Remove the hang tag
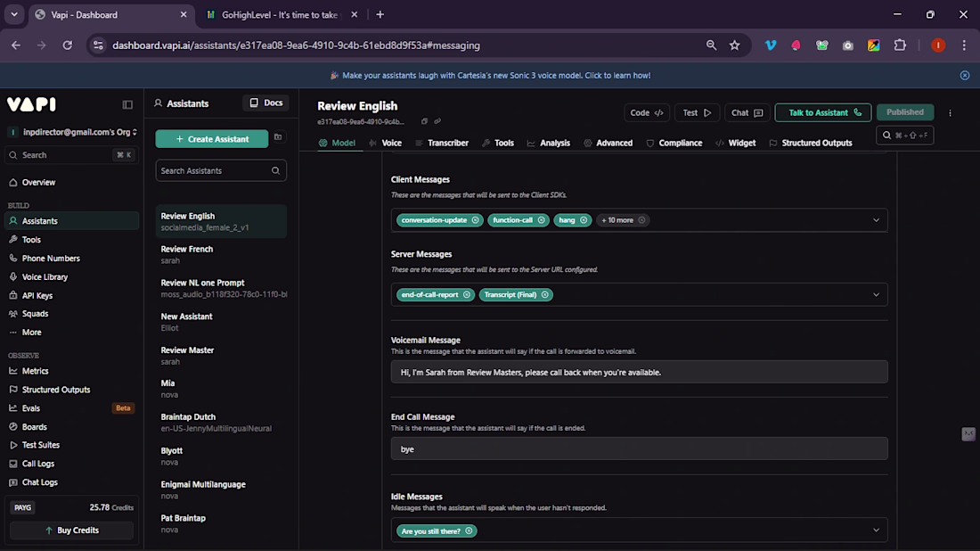 (584, 220)
